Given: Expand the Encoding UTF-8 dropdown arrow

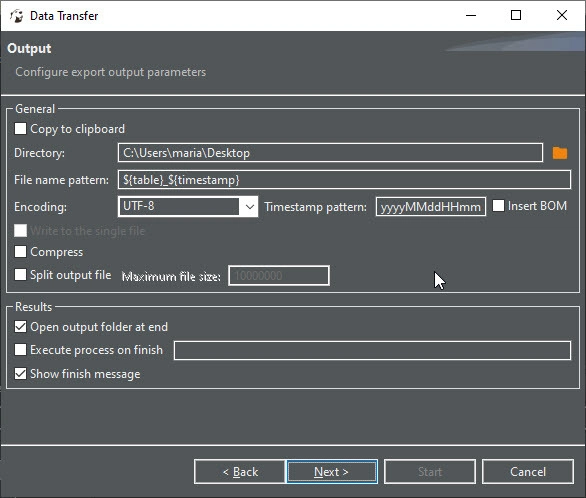Looking at the screenshot, I should [x=250, y=206].
